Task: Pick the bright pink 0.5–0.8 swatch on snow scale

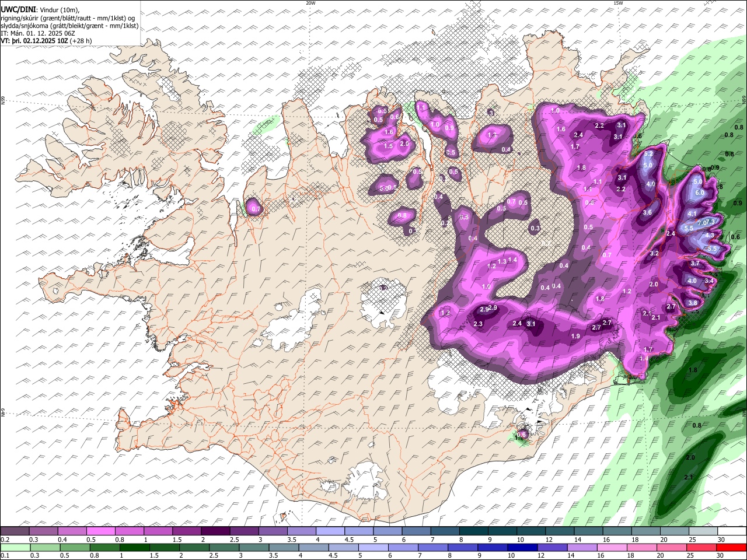Action: [x=101, y=531]
